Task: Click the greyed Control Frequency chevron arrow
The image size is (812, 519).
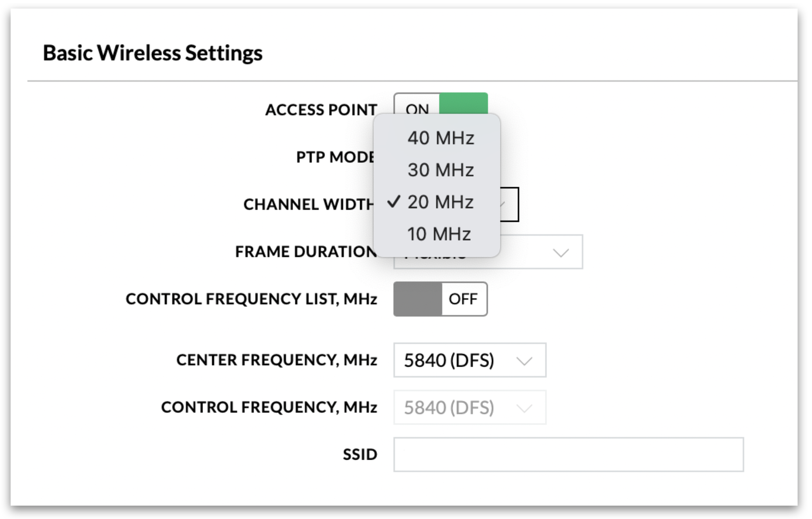Action: [524, 408]
